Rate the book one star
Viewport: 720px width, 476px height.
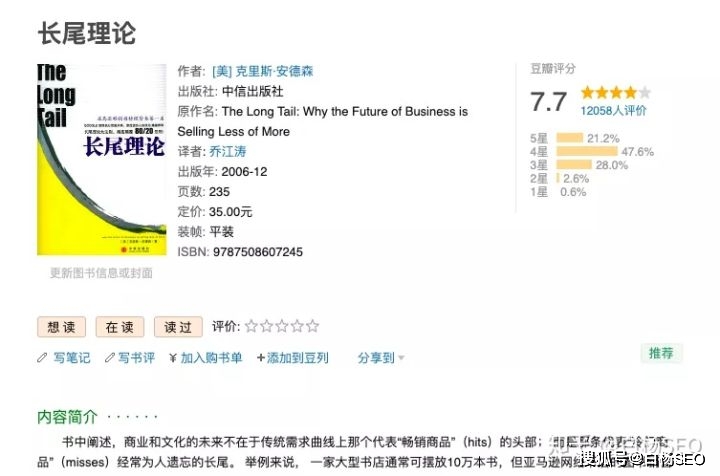coord(251,326)
